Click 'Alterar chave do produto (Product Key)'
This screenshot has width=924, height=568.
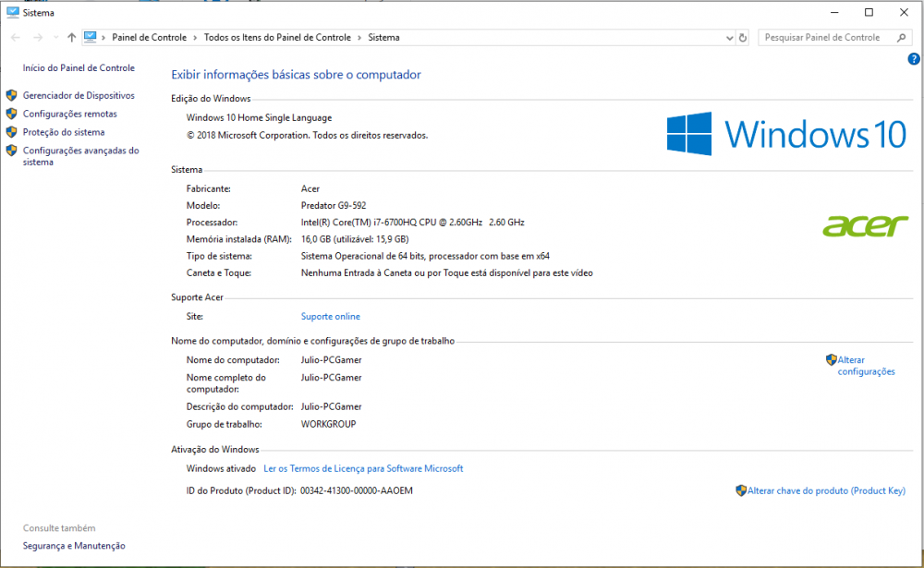click(x=826, y=490)
